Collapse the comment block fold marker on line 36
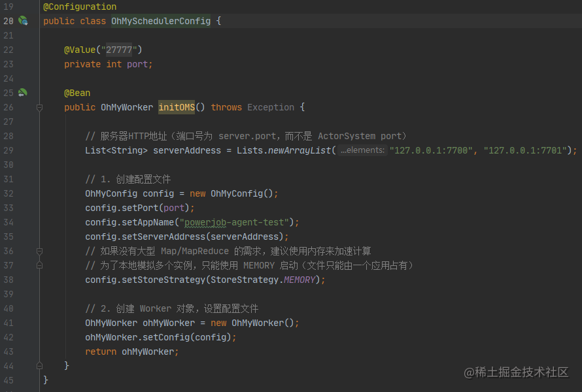This screenshot has width=582, height=392. pyautogui.click(x=39, y=252)
